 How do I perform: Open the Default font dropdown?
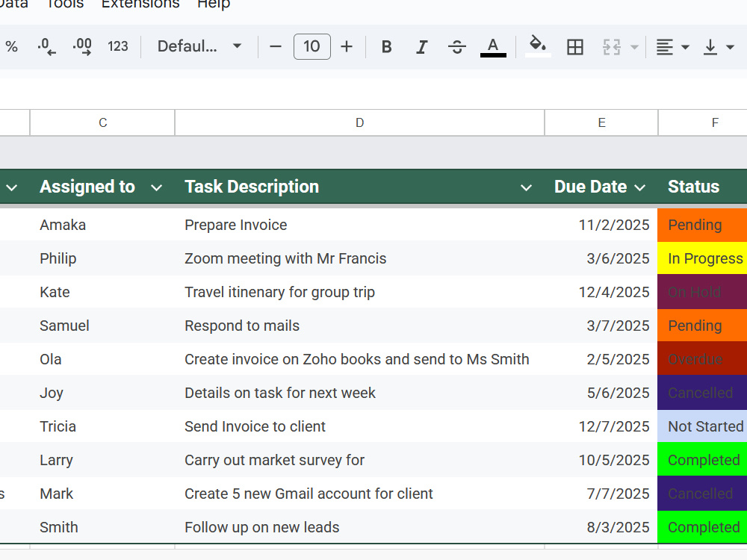coord(199,46)
